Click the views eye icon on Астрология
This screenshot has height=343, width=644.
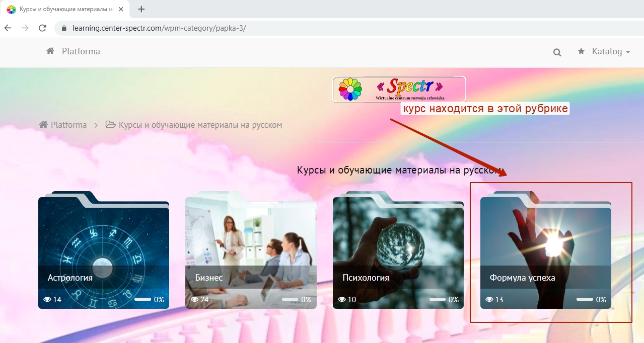(x=47, y=299)
